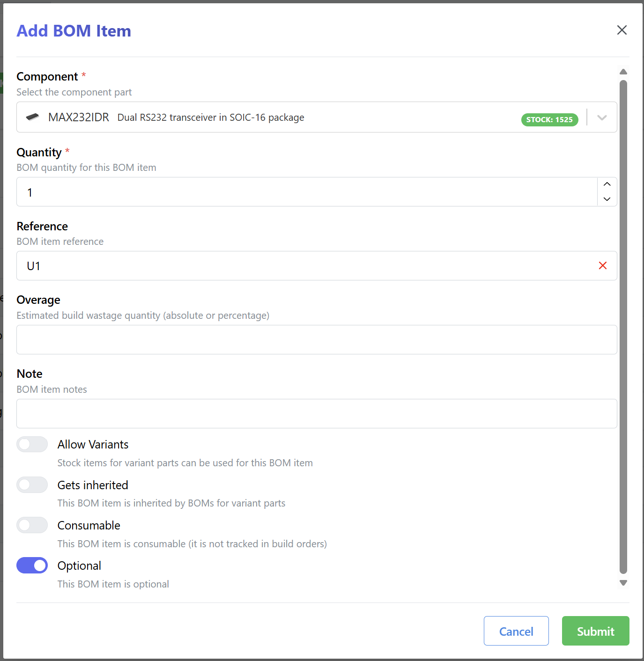Enable the Consumable toggle
Screen dimensions: 644x661
coord(32,525)
